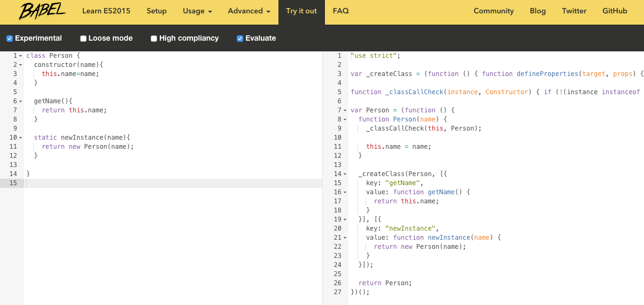
Task: Toggle the Experimental checkbox
Action: click(x=10, y=39)
